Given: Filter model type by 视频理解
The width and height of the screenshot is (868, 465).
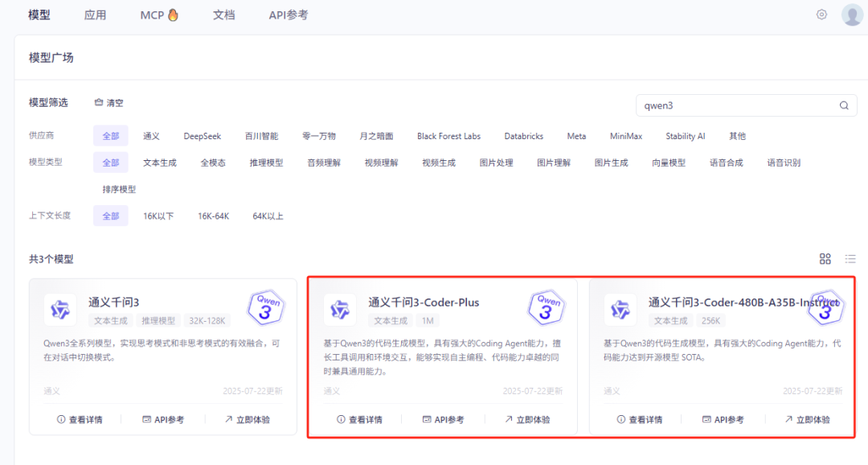Looking at the screenshot, I should 382,163.
